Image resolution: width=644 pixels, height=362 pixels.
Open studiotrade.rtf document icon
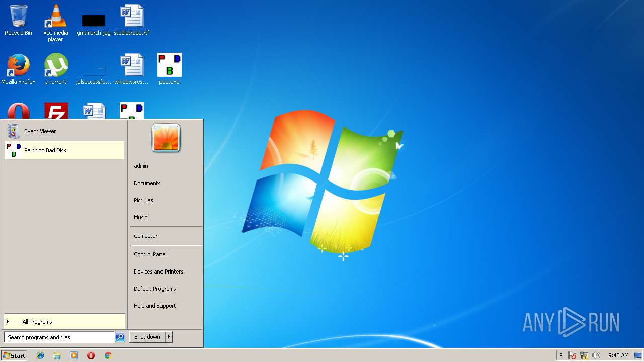(x=131, y=20)
